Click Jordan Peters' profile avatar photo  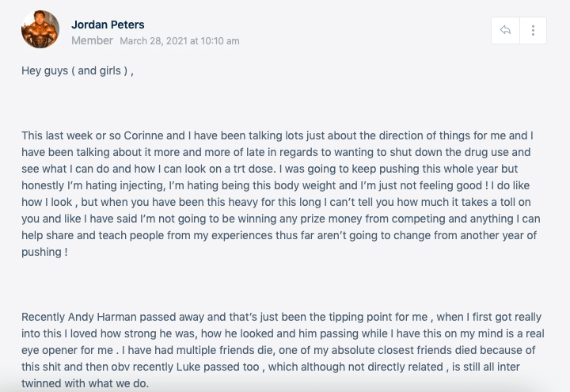40,29
